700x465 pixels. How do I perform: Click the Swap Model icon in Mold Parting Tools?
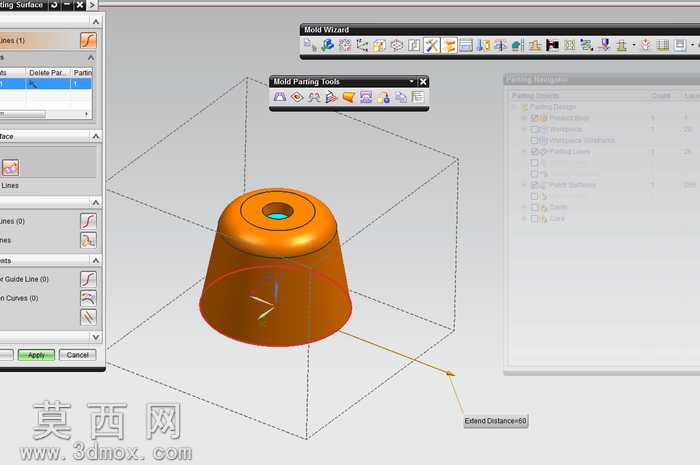[383, 97]
